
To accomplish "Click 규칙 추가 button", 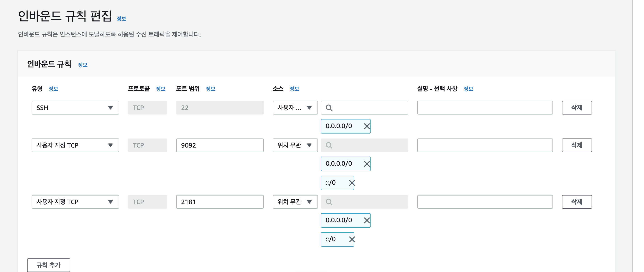I will [x=49, y=265].
